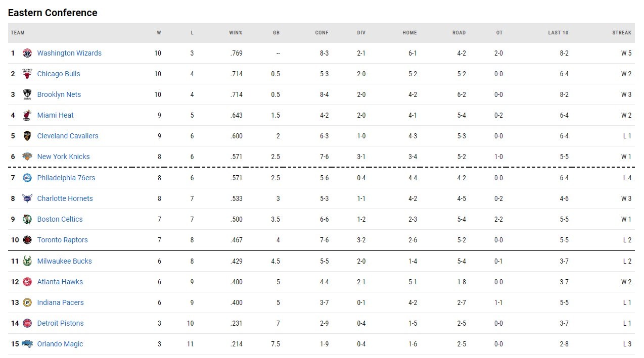
Task: Click the GB column header
Action: (x=276, y=33)
